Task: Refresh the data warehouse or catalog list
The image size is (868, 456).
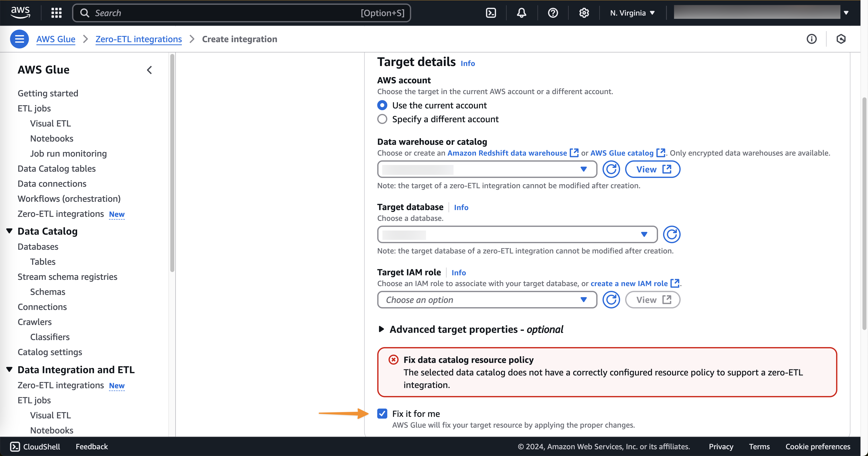Action: click(x=611, y=169)
